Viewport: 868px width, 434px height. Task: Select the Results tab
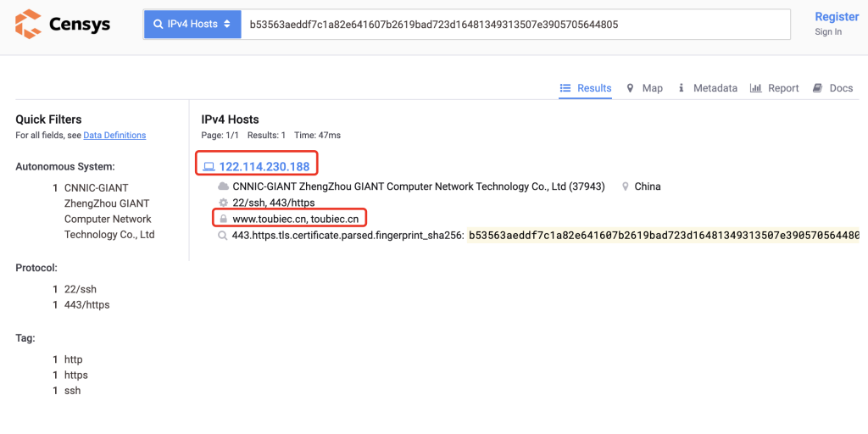(586, 88)
